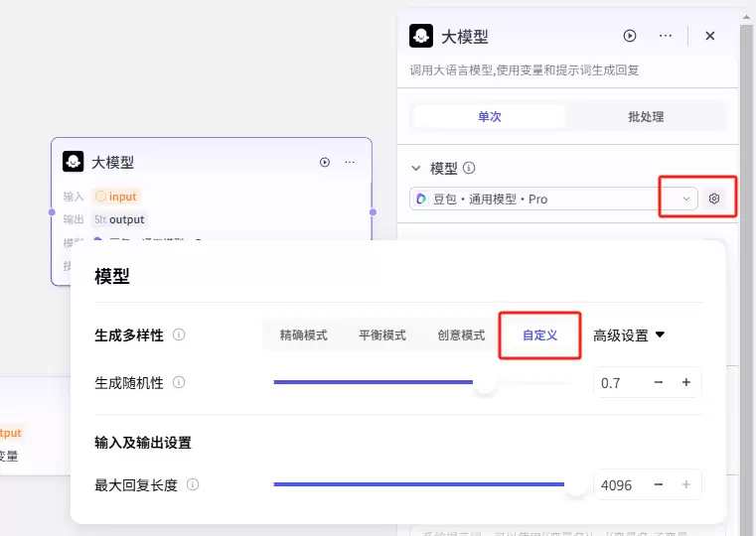Image resolution: width=756 pixels, height=536 pixels.
Task: Open model settings gear icon
Action: point(714,199)
